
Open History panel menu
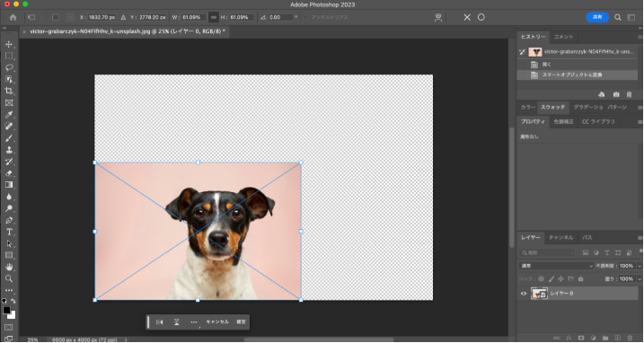[640, 37]
